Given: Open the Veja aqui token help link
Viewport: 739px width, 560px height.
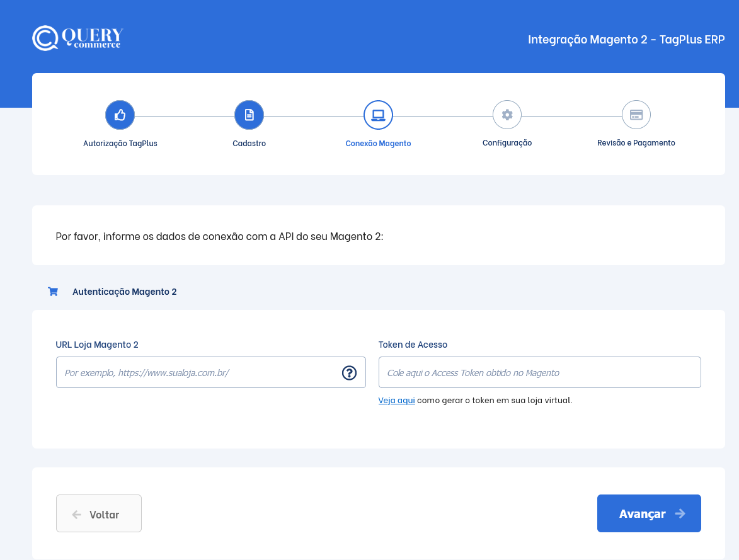Looking at the screenshot, I should tap(396, 400).
